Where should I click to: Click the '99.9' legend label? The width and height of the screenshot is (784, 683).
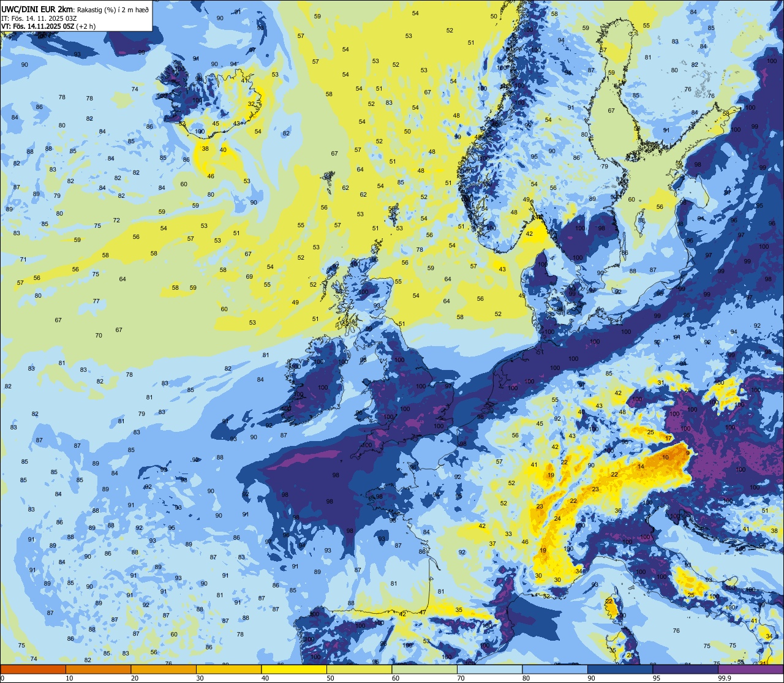click(725, 678)
